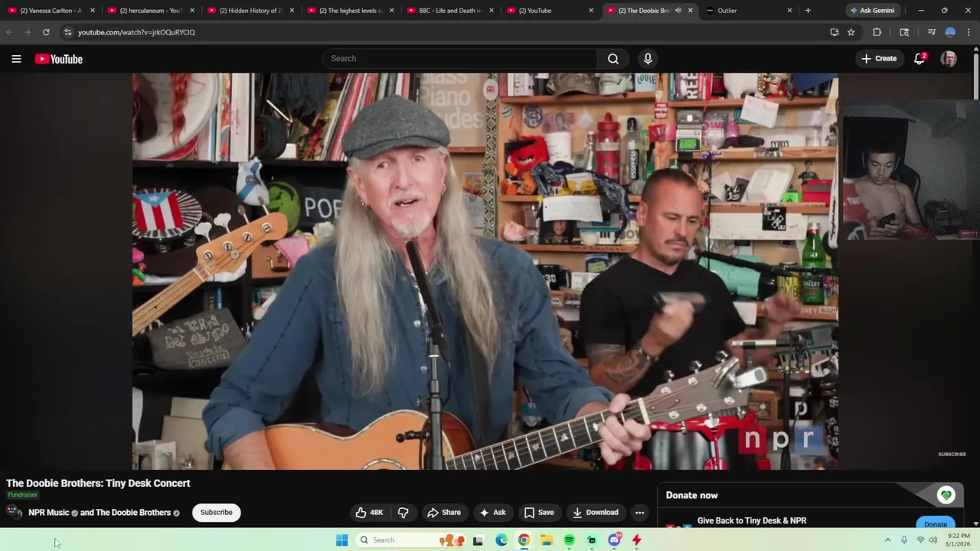The height and width of the screenshot is (551, 980).
Task: Open Chrome extensions puzzle icon
Action: [877, 32]
